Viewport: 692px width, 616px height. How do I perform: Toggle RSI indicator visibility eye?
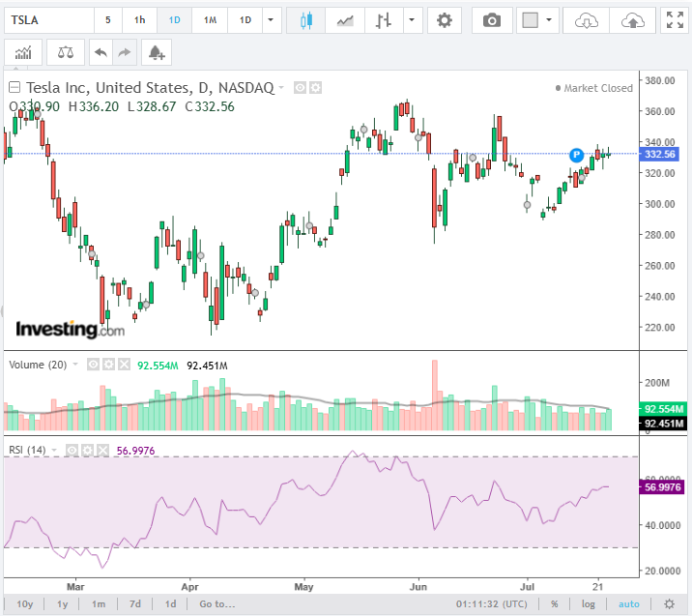point(72,451)
